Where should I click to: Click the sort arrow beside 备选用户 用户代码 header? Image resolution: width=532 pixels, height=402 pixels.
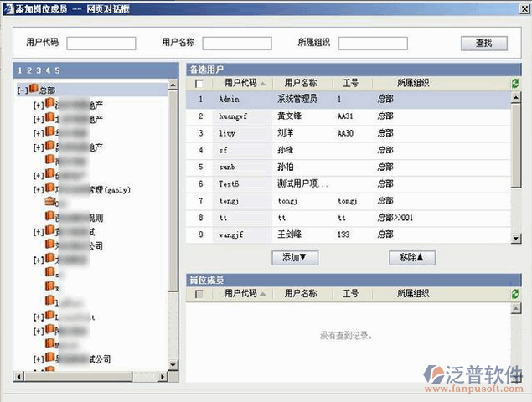pyautogui.click(x=264, y=84)
